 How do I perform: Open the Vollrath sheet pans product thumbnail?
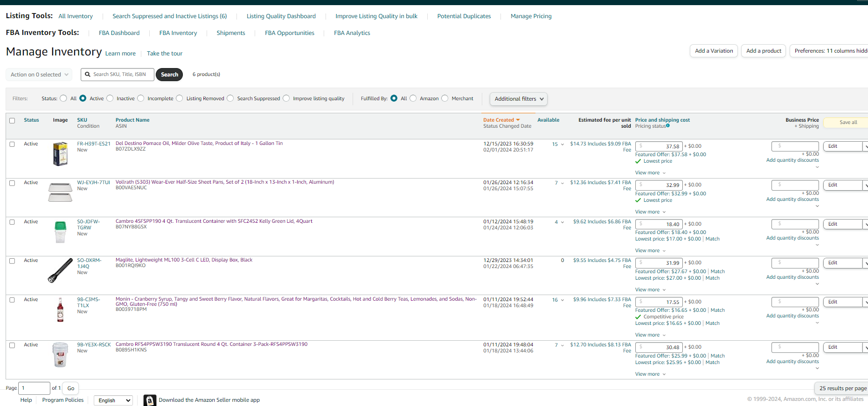(60, 192)
